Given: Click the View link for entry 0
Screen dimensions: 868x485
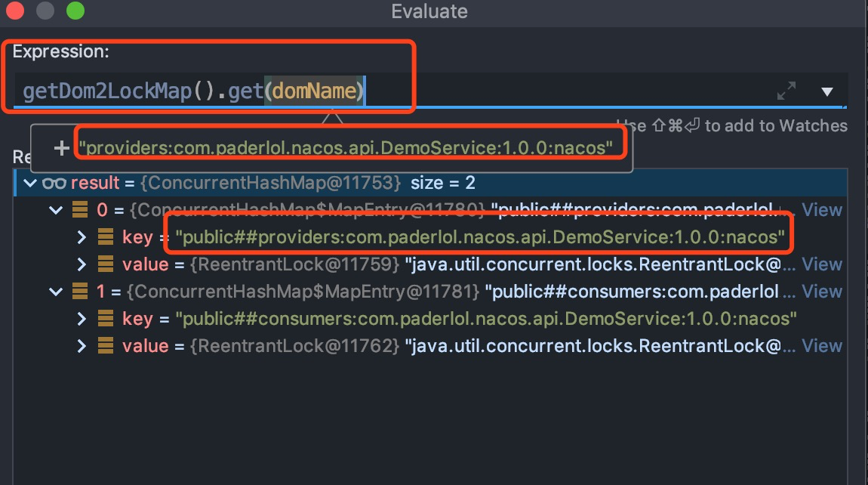Looking at the screenshot, I should pos(821,209).
